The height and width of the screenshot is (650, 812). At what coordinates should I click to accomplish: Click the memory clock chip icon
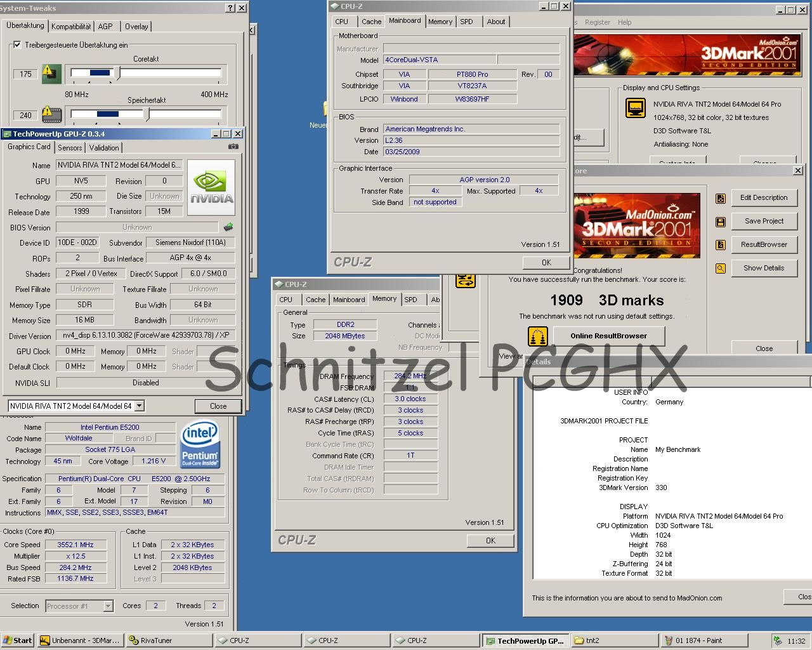pyautogui.click(x=51, y=114)
